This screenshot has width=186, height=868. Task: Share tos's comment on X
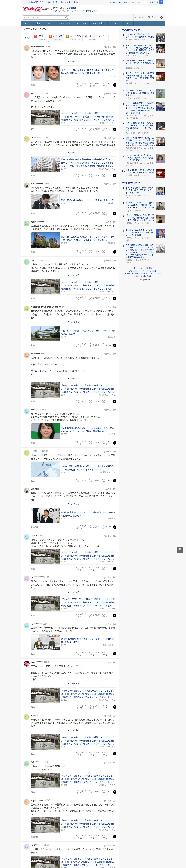(115, 443)
